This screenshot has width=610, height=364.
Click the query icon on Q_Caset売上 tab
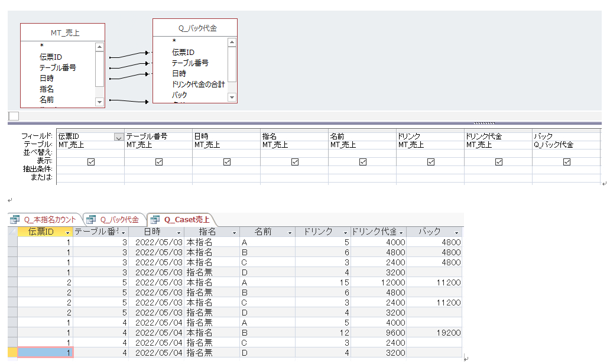(x=155, y=220)
